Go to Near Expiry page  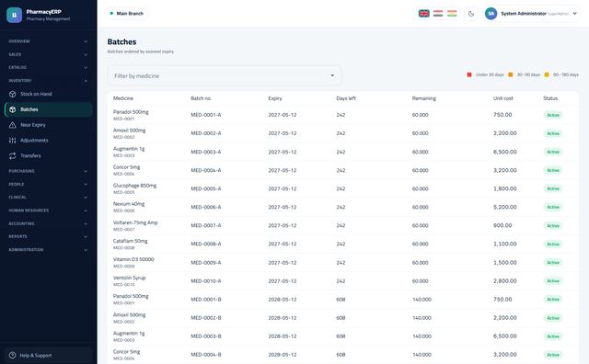pyautogui.click(x=49, y=125)
